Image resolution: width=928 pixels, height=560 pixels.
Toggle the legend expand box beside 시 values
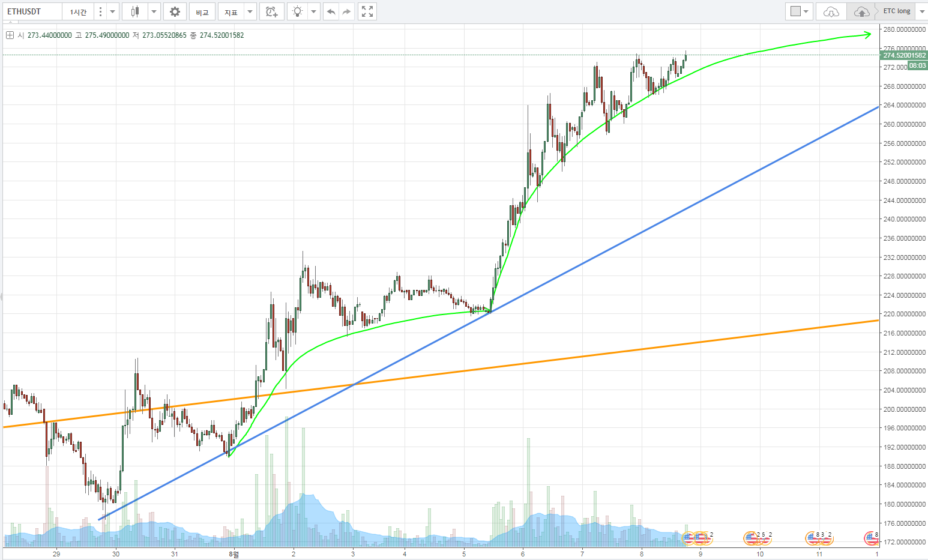click(10, 35)
